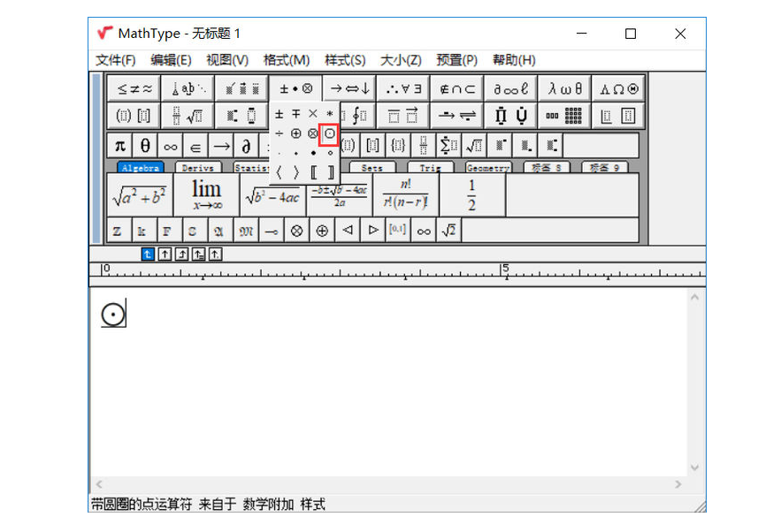
Task: Switch to the Derivs tab
Action: click(198, 168)
